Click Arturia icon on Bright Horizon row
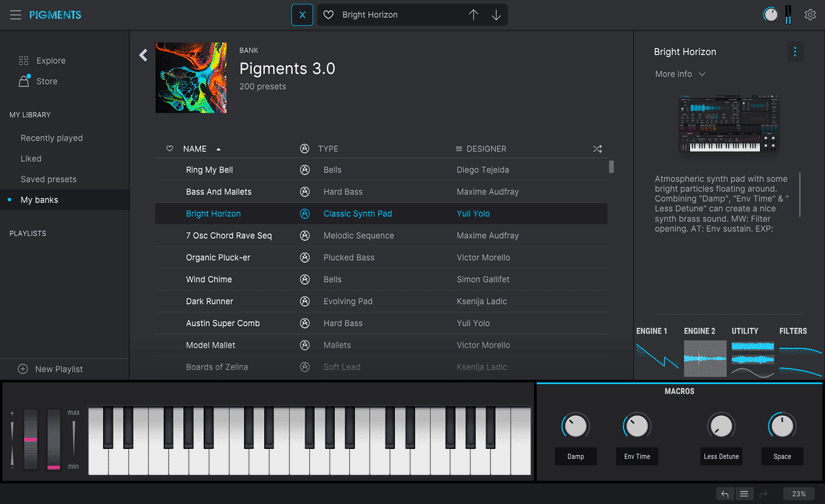The image size is (825, 504). [x=305, y=214]
